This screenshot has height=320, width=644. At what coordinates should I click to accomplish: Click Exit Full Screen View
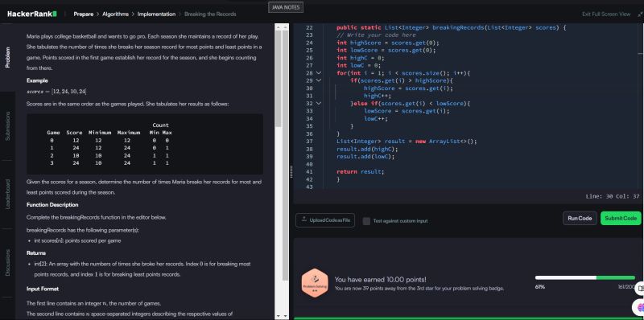pos(606,14)
